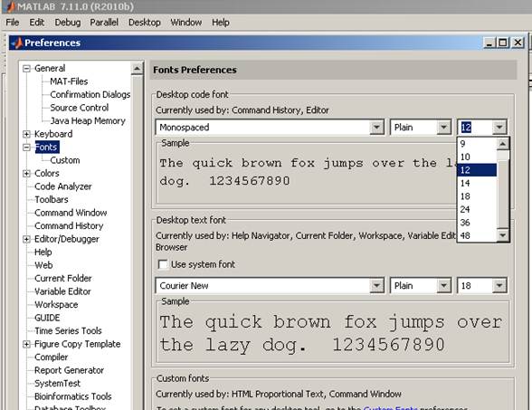Close the code font size dropdown arrow
Viewport: 532px width, 410px height.
[x=499, y=128]
